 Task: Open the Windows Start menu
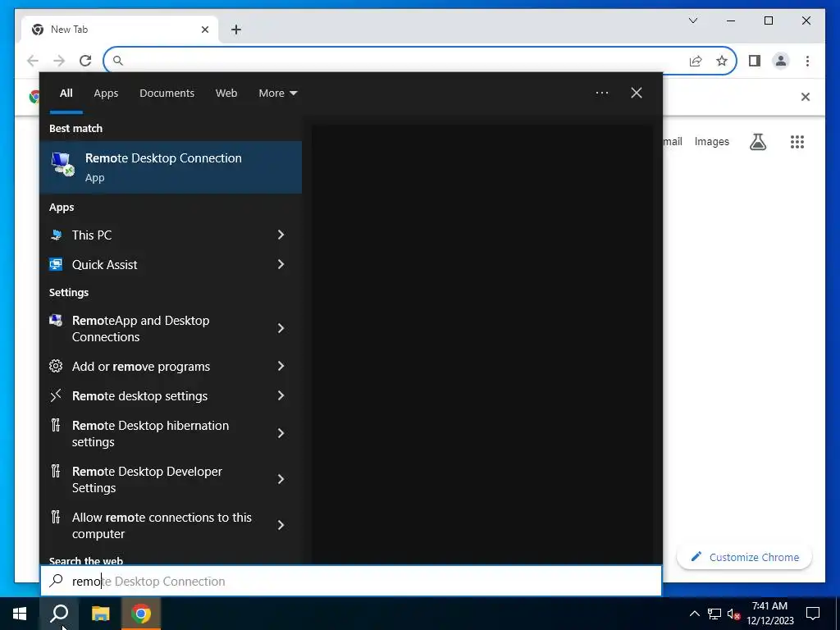click(x=20, y=614)
